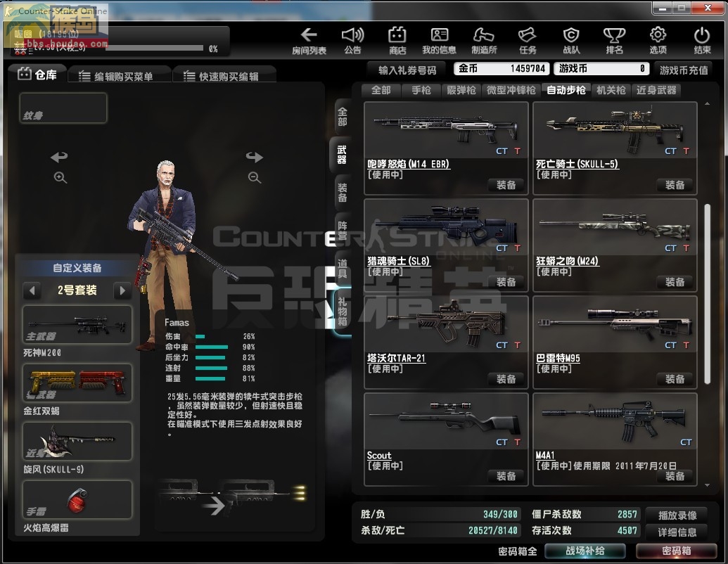Open the 战队 clan shield icon
Screen dimensions: 728x564
click(x=570, y=41)
